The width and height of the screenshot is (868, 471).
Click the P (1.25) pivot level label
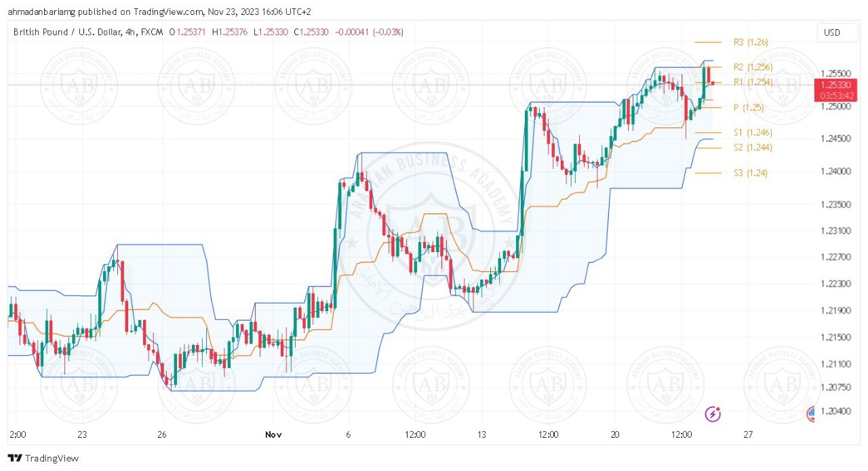(749, 107)
